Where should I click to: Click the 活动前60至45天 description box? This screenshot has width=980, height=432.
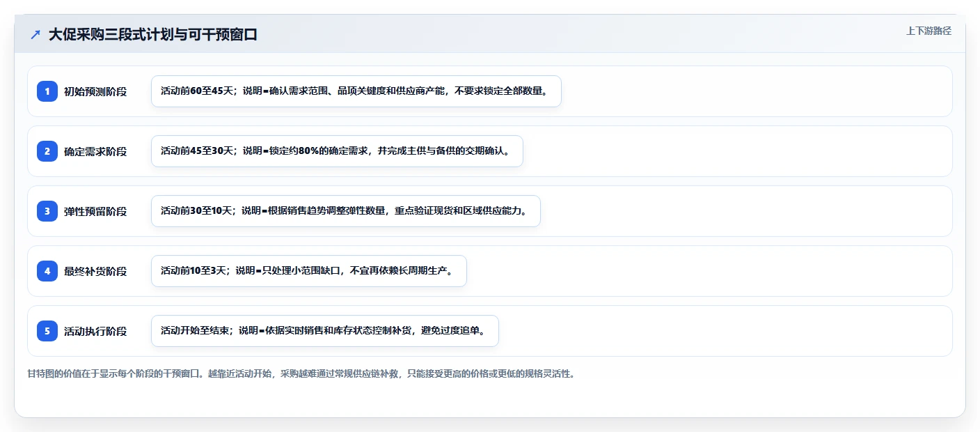coord(356,91)
